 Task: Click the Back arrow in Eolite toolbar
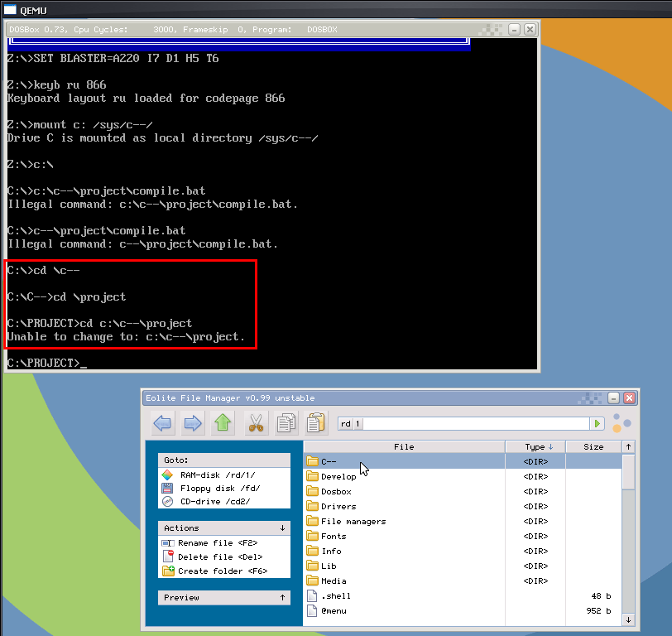point(163,423)
